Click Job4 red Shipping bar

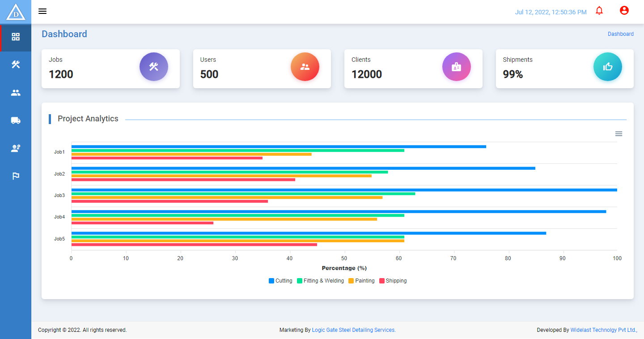tap(142, 223)
